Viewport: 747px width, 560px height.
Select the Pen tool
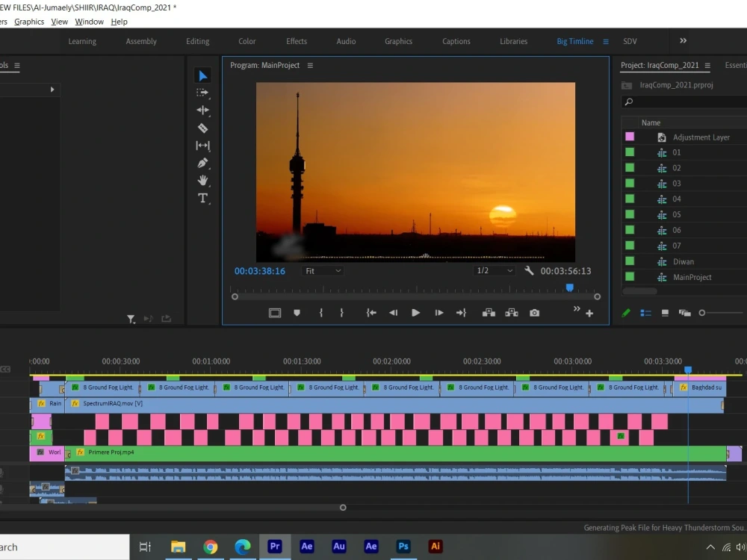(203, 163)
